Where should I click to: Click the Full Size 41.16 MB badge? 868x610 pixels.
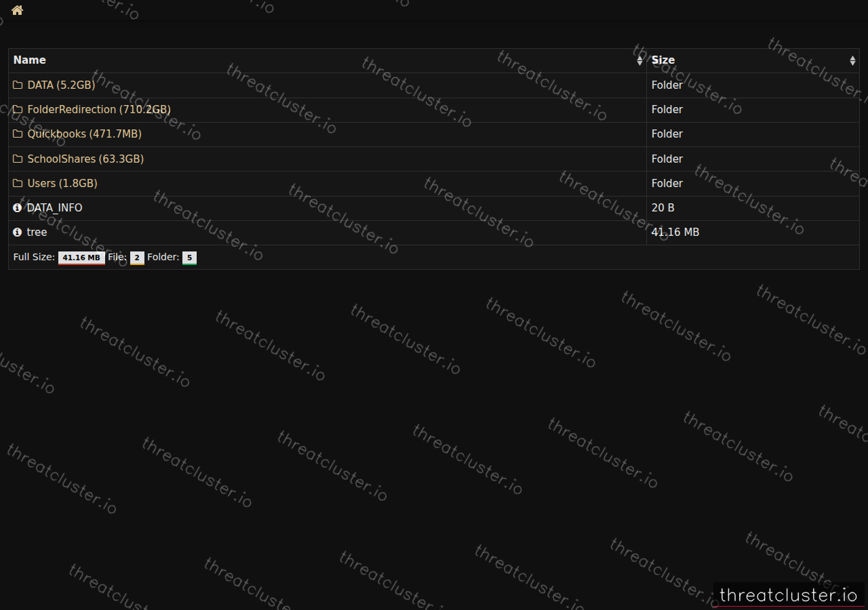(81, 258)
